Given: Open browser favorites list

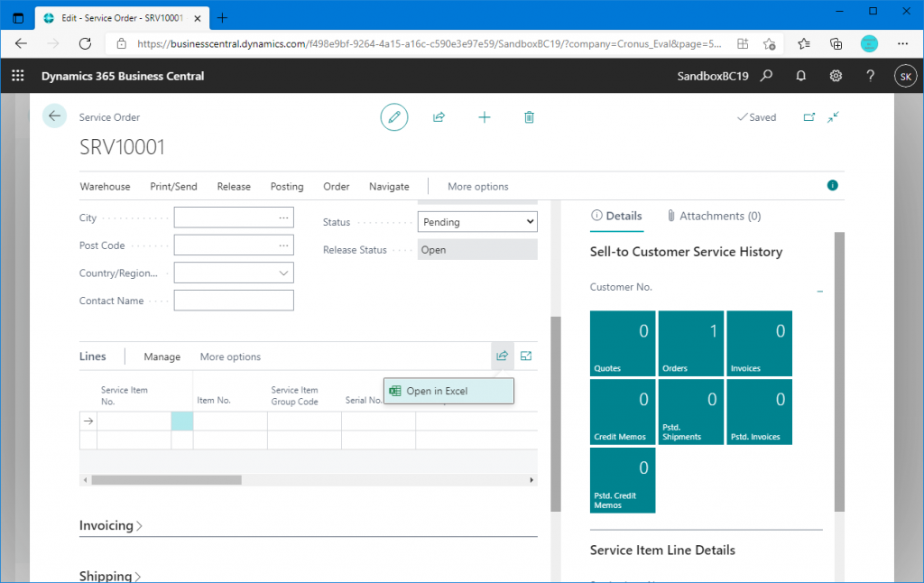Looking at the screenshot, I should 804,43.
